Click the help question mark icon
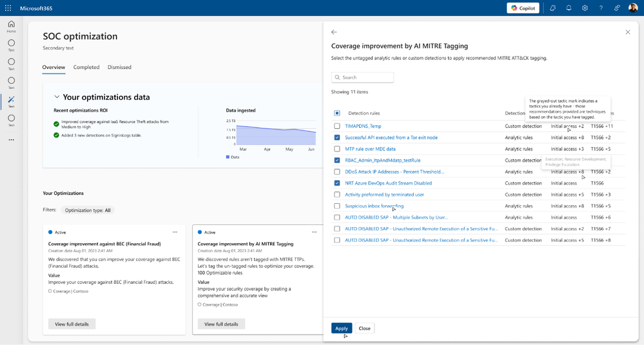This screenshot has width=644, height=345. 601,8
